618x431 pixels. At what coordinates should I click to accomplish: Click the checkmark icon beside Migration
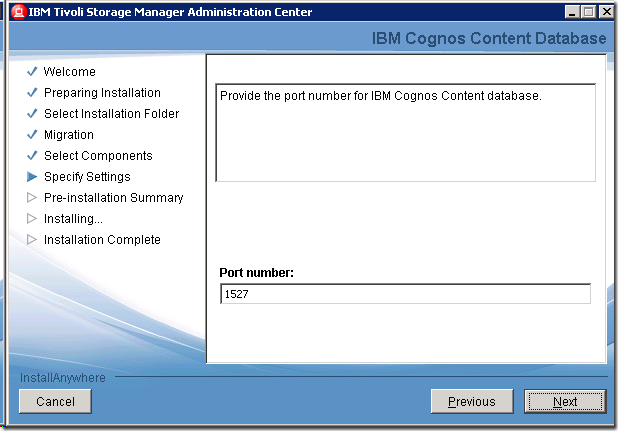[x=32, y=135]
